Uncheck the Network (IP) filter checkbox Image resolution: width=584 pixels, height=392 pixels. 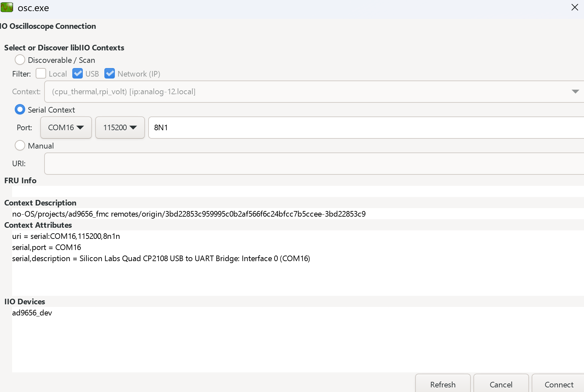[x=110, y=73]
